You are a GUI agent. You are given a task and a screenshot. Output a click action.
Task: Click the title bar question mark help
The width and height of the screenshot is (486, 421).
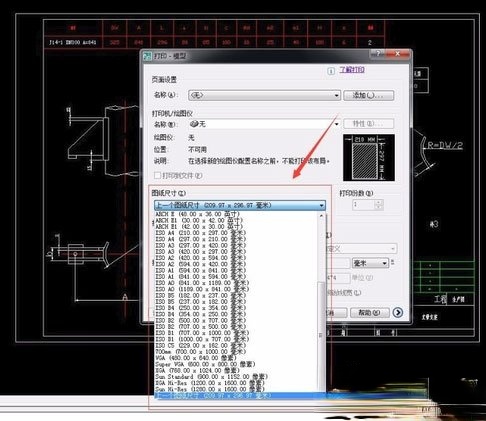pos(378,53)
